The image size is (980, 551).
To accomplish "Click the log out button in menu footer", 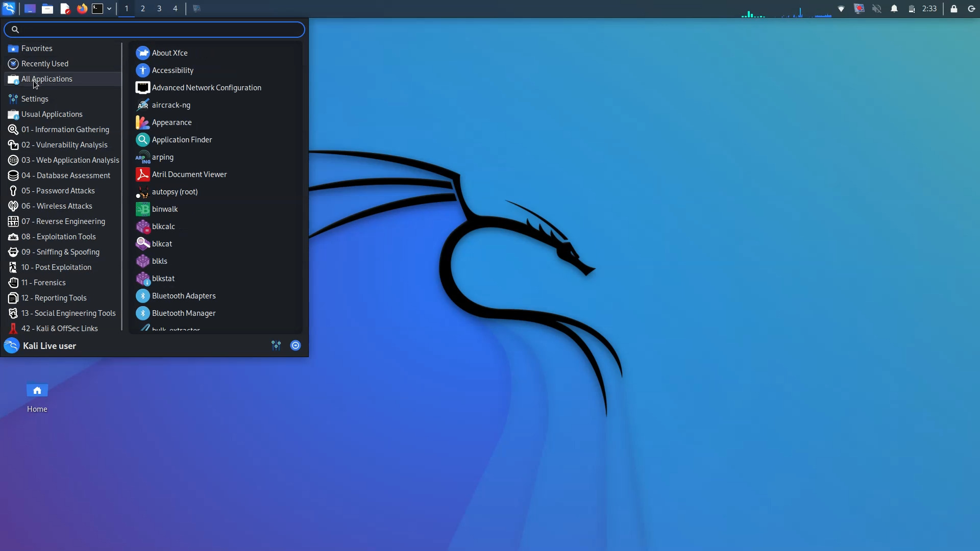I will [x=296, y=346].
